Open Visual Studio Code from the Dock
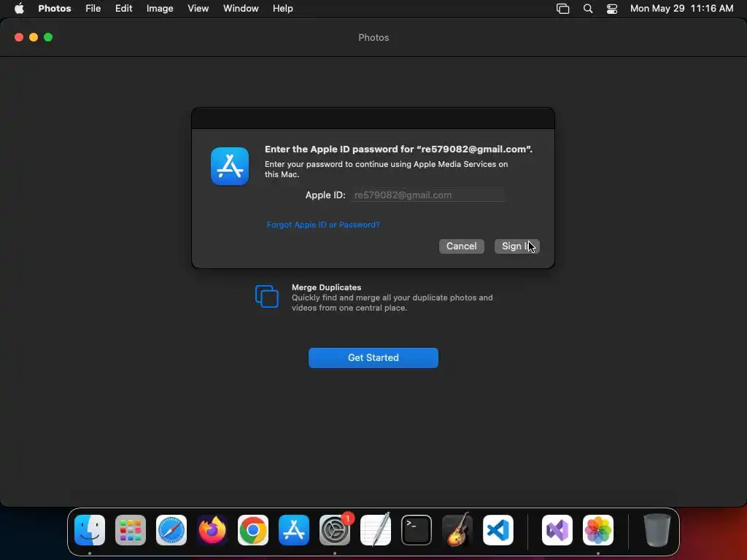This screenshot has height=560, width=747. pyautogui.click(x=498, y=530)
